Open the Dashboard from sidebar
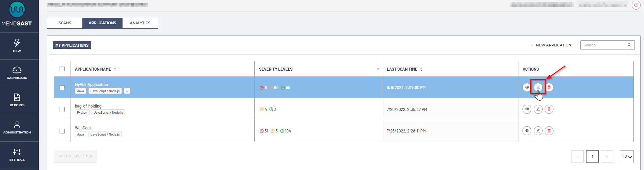Viewport: 644px width, 170px height. (x=17, y=73)
